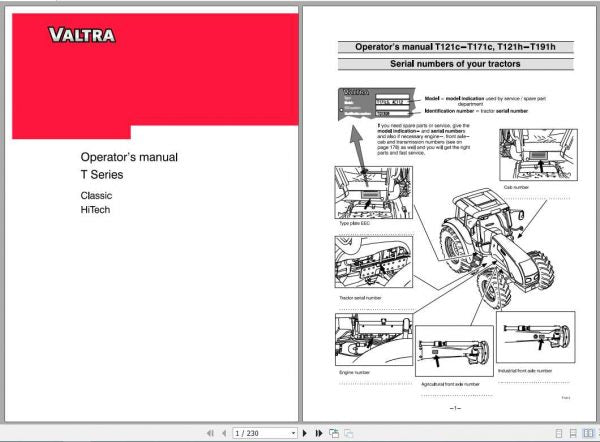The image size is (600, 442).
Task: Click the 'Operator's manual' cover text
Action: click(129, 157)
